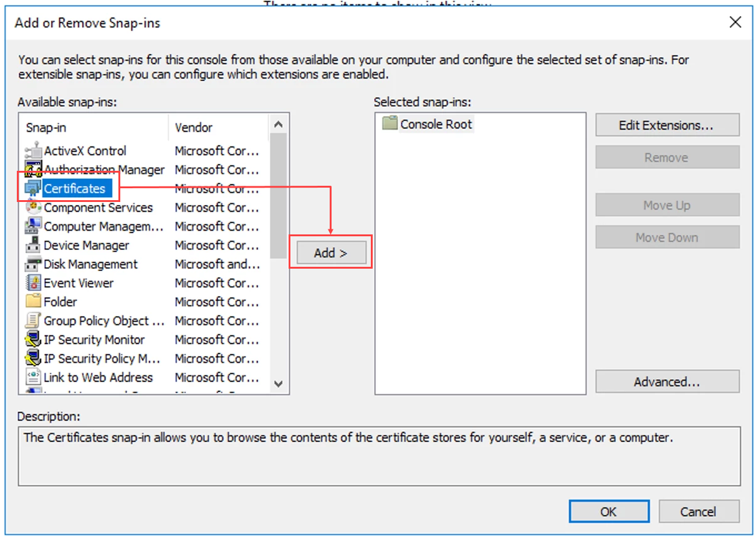Select the IP Security Monitor icon
Image resolution: width=756 pixels, height=538 pixels.
coord(33,340)
